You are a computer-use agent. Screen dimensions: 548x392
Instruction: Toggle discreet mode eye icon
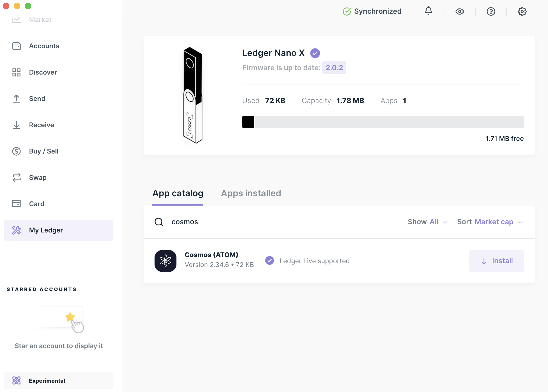460,12
